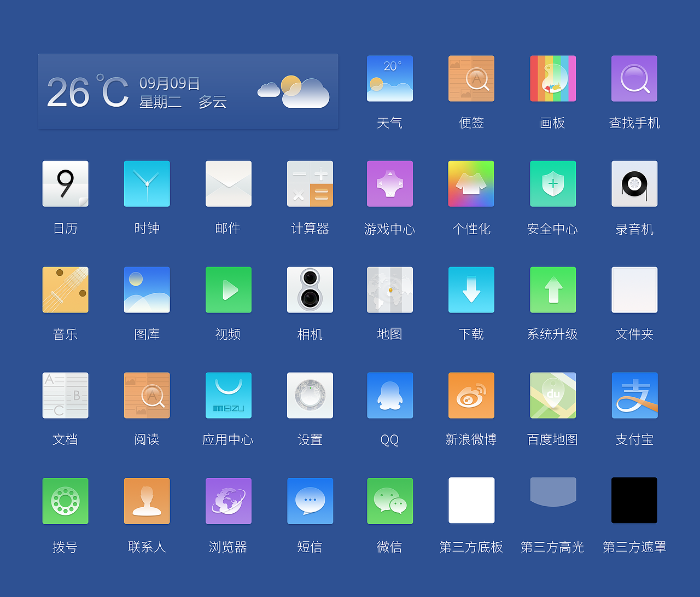Open the 应用中心 Meizu app center icon
The height and width of the screenshot is (597, 700).
(x=229, y=396)
